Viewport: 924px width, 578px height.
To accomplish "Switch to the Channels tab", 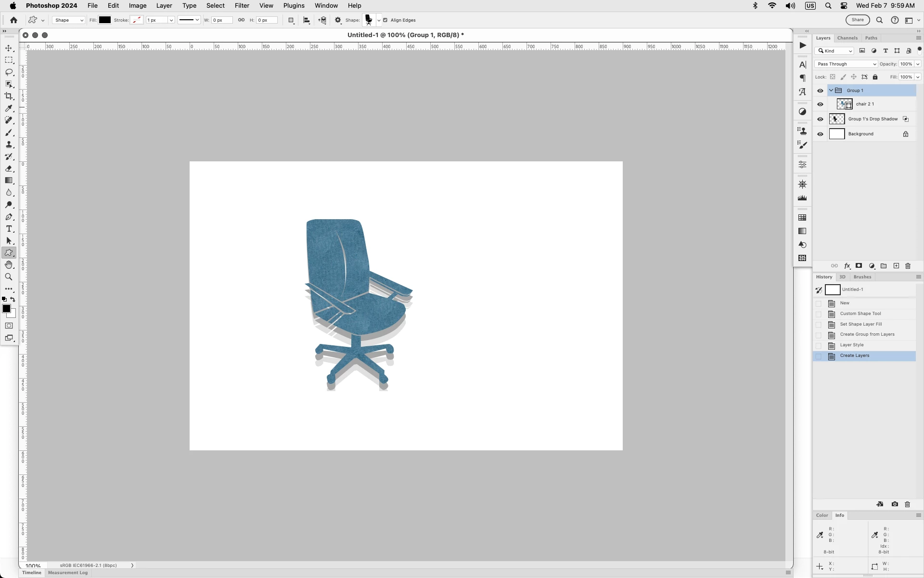I will tap(847, 38).
